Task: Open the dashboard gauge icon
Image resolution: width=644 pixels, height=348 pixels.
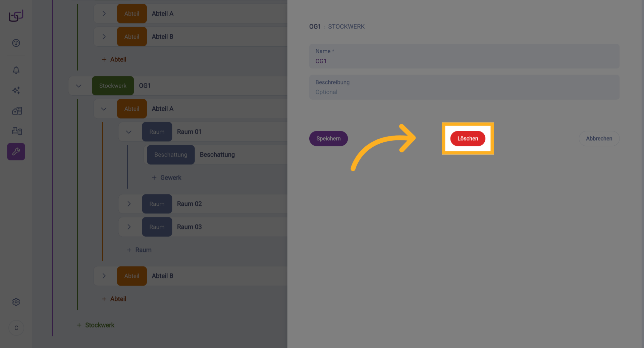Action: (16, 43)
